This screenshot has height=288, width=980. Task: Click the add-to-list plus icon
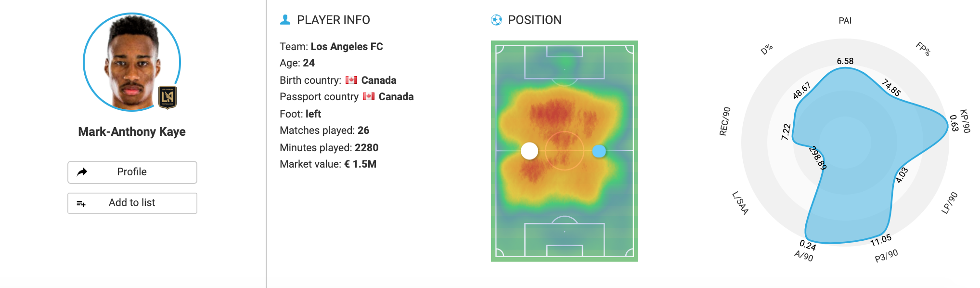click(81, 204)
